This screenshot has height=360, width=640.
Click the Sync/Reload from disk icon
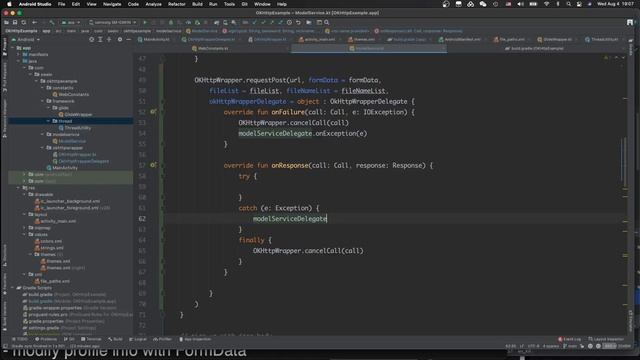(x=24, y=22)
